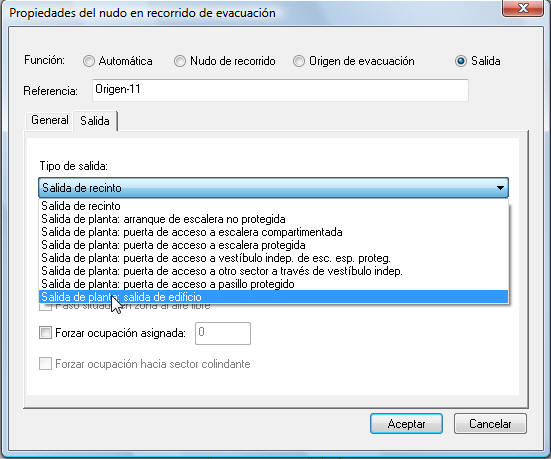551x459 pixels.
Task: Click the ocupación asignada number field
Action: point(223,333)
